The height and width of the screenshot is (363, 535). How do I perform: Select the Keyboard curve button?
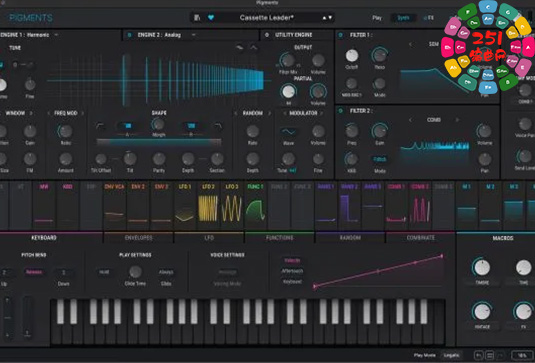[x=292, y=282]
